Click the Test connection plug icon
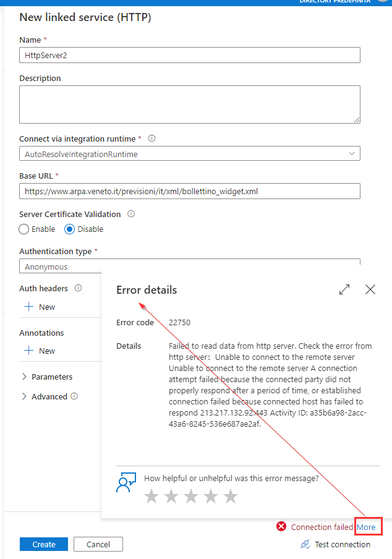The height and width of the screenshot is (559, 392). coord(305,544)
